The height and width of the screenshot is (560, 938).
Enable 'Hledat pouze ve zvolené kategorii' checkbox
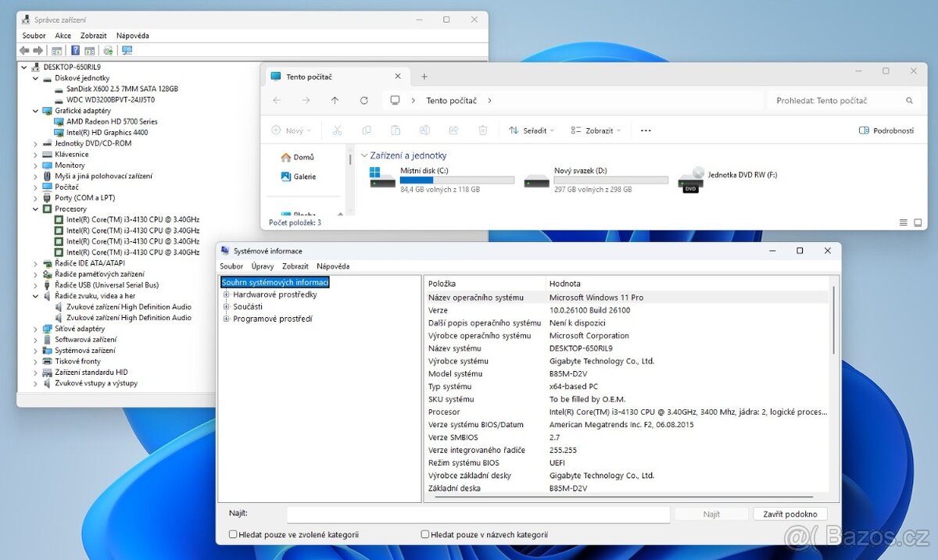pos(232,533)
